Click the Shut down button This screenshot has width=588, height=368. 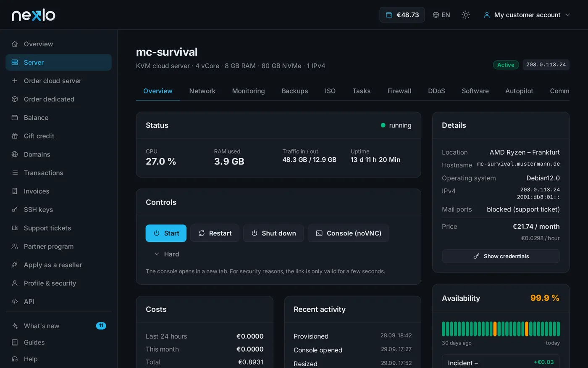point(273,233)
